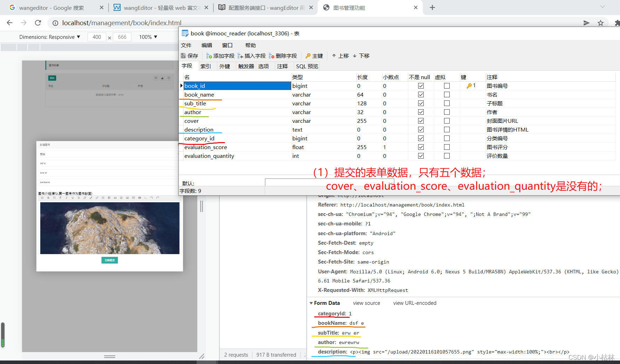Screen dimensions: 620x364
Task: Enable the 虚拟 checkbox for the cover field
Action: (x=447, y=120)
